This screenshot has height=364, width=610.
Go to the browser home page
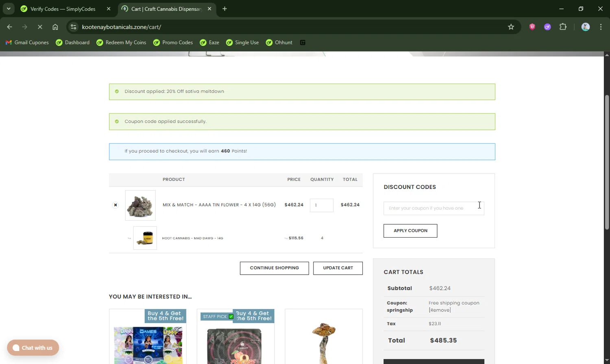pos(55,27)
